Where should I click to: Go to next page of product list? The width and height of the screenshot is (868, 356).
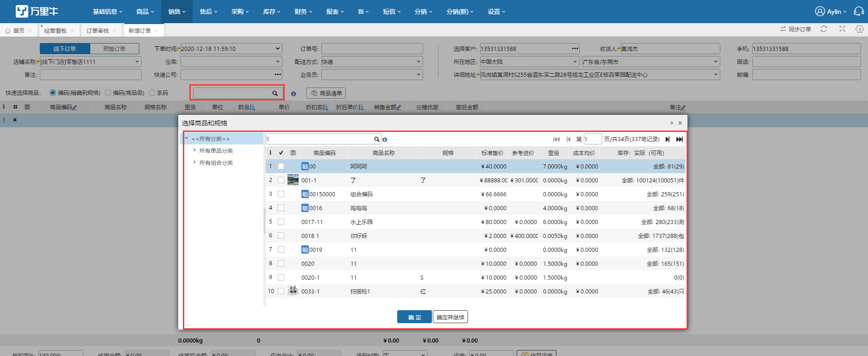click(x=668, y=139)
